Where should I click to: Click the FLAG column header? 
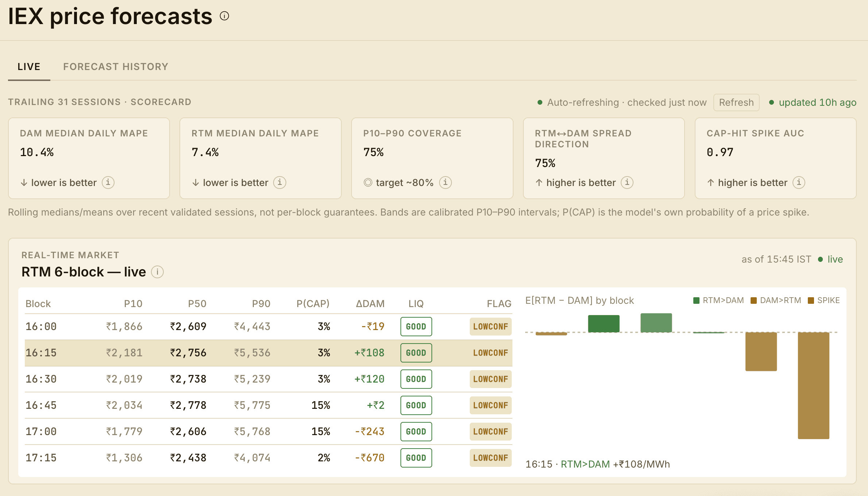(499, 304)
